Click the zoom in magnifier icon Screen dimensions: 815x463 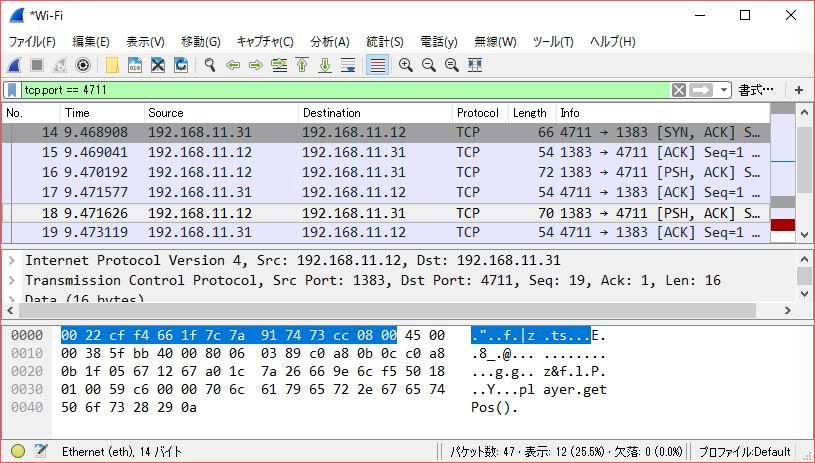coord(406,65)
